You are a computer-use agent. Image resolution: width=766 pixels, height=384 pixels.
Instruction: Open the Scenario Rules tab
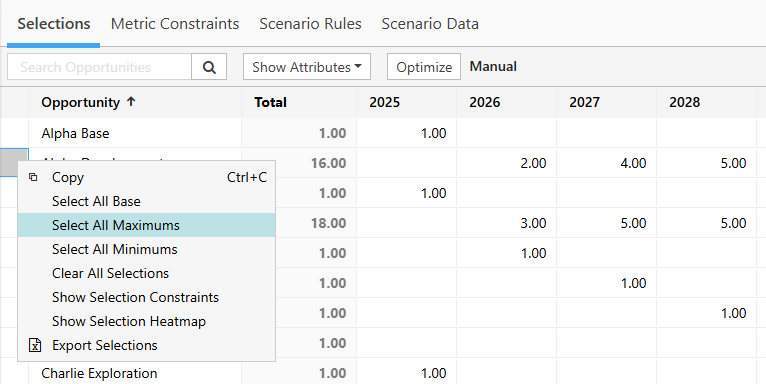310,24
